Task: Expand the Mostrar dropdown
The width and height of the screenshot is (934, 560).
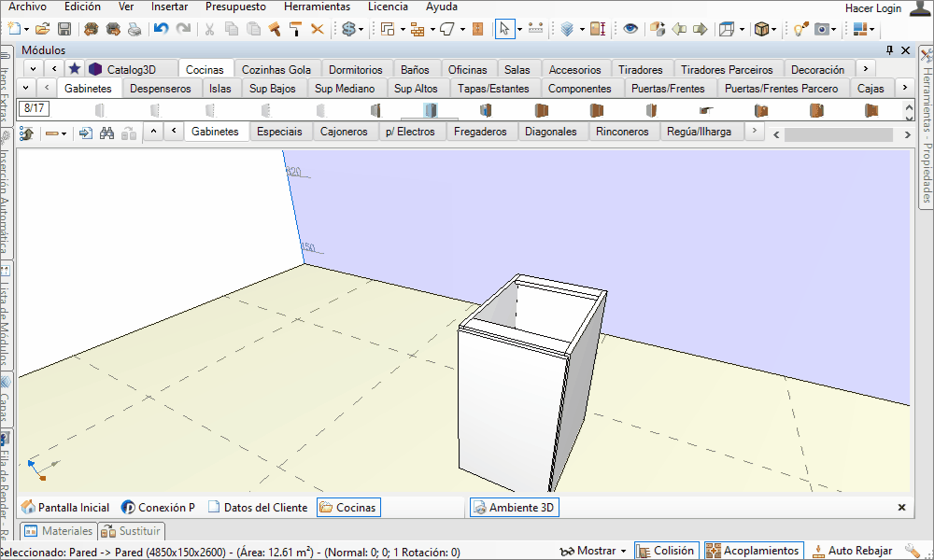Action: tap(593, 551)
